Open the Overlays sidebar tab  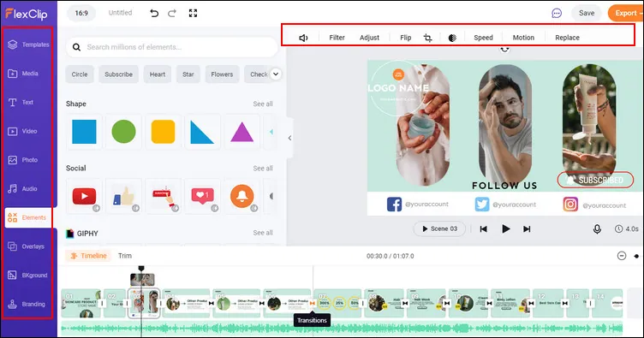pos(27,246)
